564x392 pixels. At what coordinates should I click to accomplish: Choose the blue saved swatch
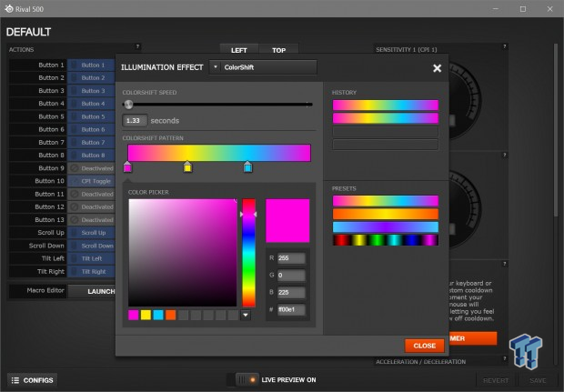(x=158, y=315)
